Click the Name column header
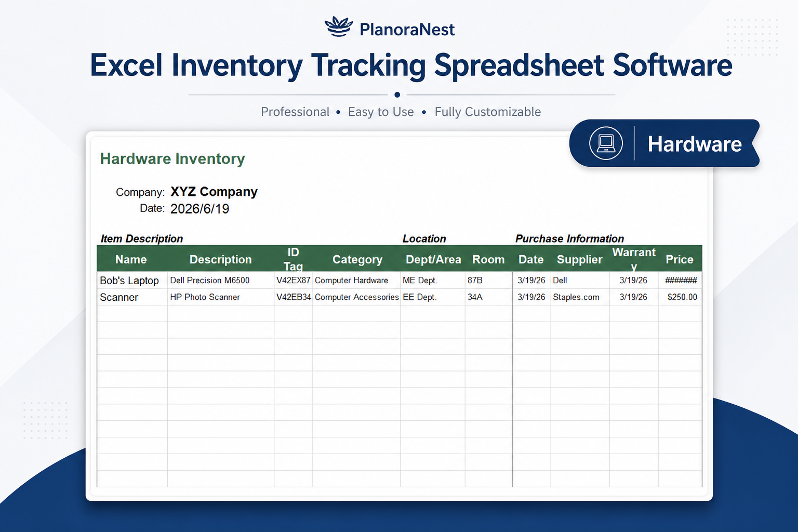Viewport: 798px width, 532px height. click(x=131, y=259)
